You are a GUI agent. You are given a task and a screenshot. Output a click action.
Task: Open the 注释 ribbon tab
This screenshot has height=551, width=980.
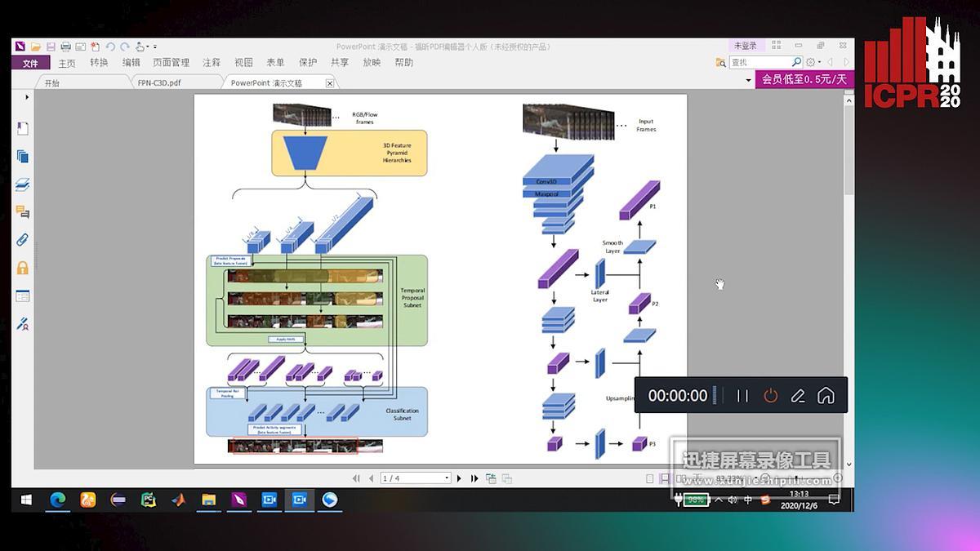212,63
